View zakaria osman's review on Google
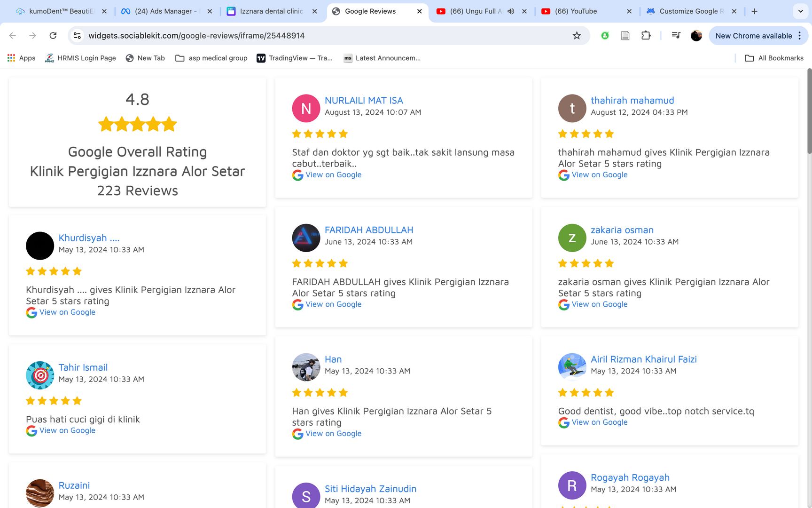Screen dimensions: 812x508 click(x=599, y=304)
